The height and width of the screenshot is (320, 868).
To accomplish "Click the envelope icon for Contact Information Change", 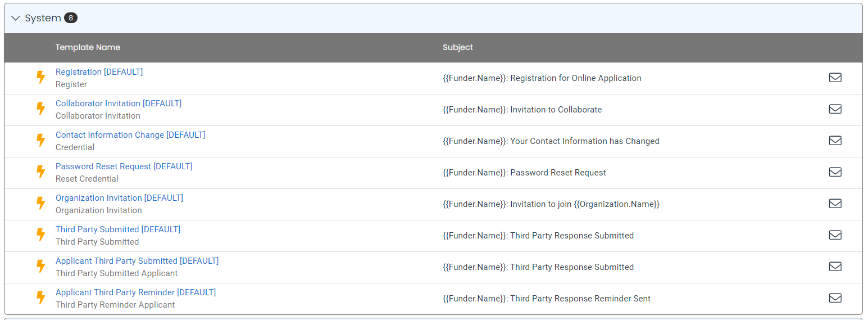I will pyautogui.click(x=835, y=141).
